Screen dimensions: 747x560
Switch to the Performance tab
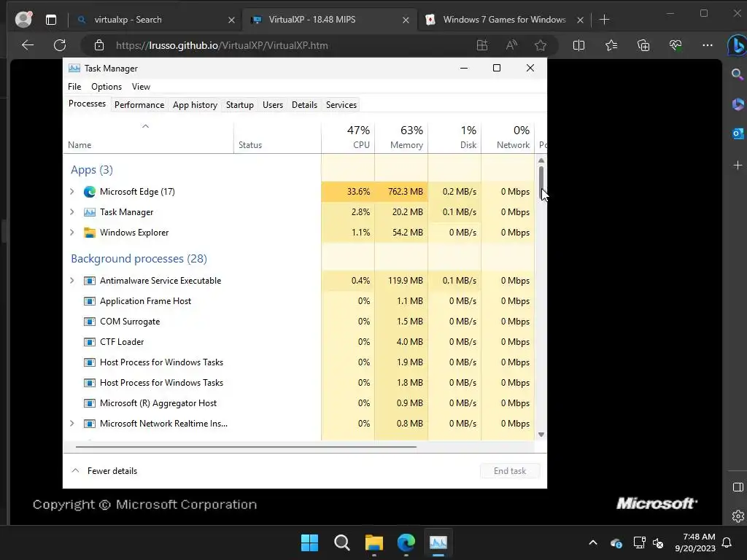[x=139, y=105]
